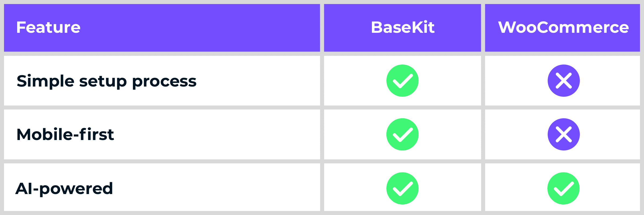Select the 'AI-powered' feature label

[64, 189]
